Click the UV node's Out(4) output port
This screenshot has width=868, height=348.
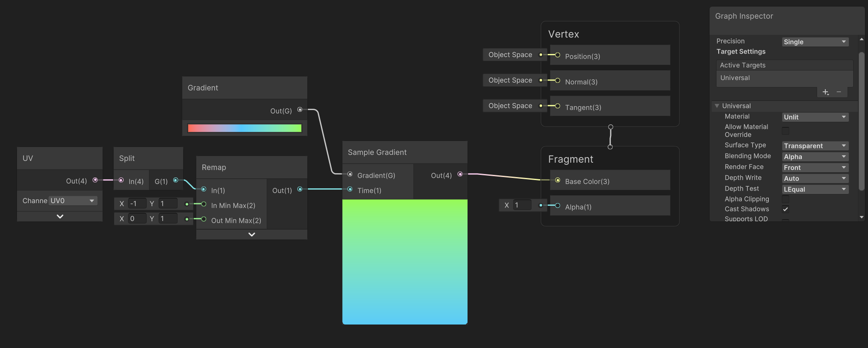95,180
